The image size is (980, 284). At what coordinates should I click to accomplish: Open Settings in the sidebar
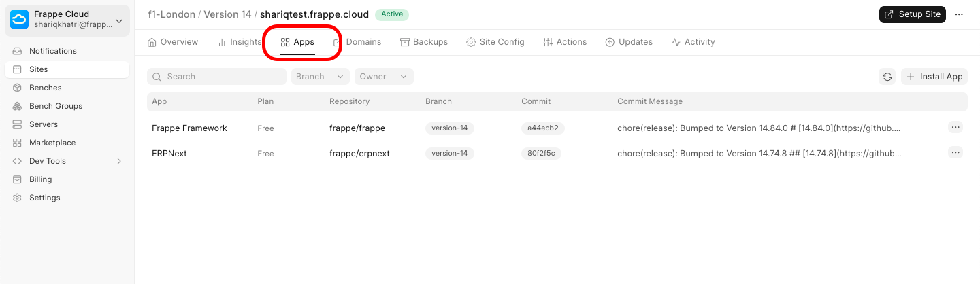[x=45, y=198]
